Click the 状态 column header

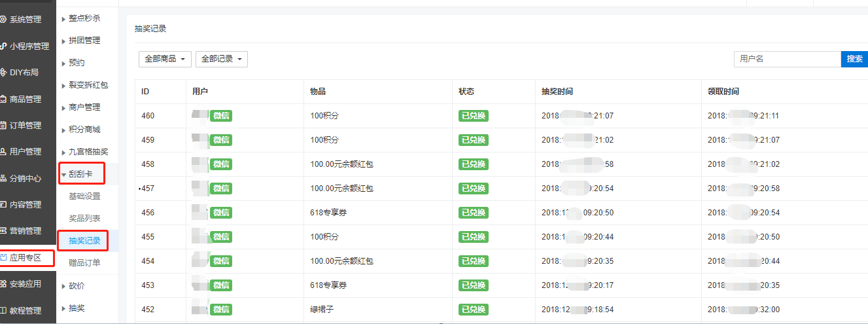tap(466, 92)
